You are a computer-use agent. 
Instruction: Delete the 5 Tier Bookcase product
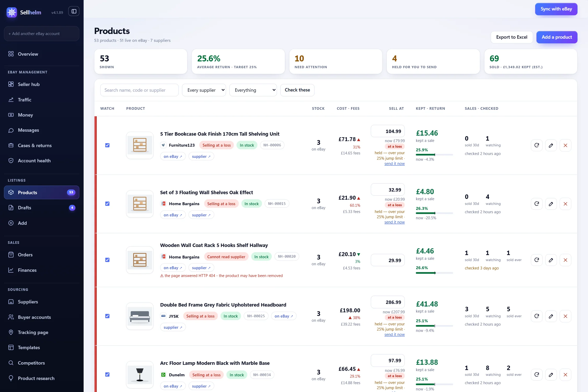[565, 145]
